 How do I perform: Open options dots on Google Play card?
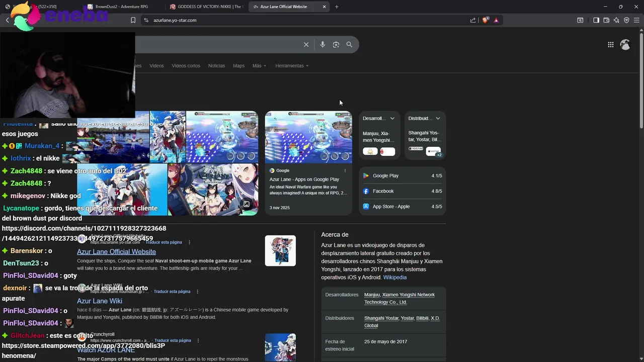345,170
